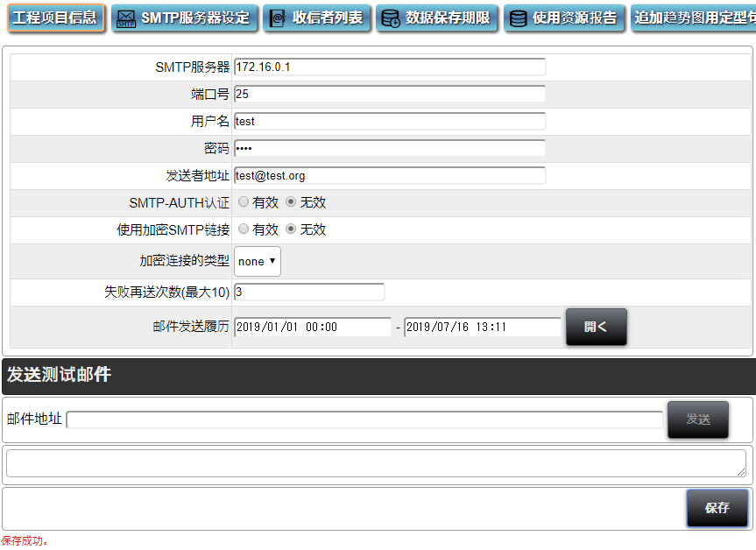Select 有效 for 使用加密SMTP链接
Image resolution: width=756 pixels, height=550 pixels.
(x=244, y=229)
